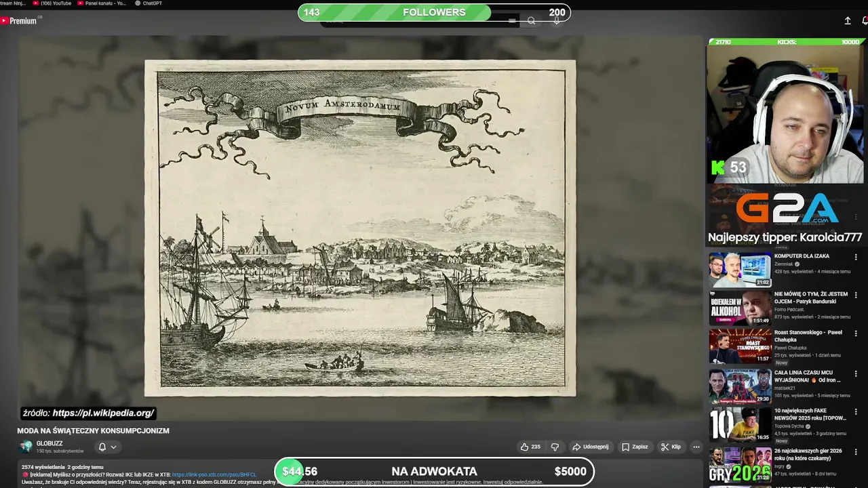868x488 pixels.
Task: Open options menu for '26 najciekawszych gier 2026'
Action: pyautogui.click(x=856, y=451)
